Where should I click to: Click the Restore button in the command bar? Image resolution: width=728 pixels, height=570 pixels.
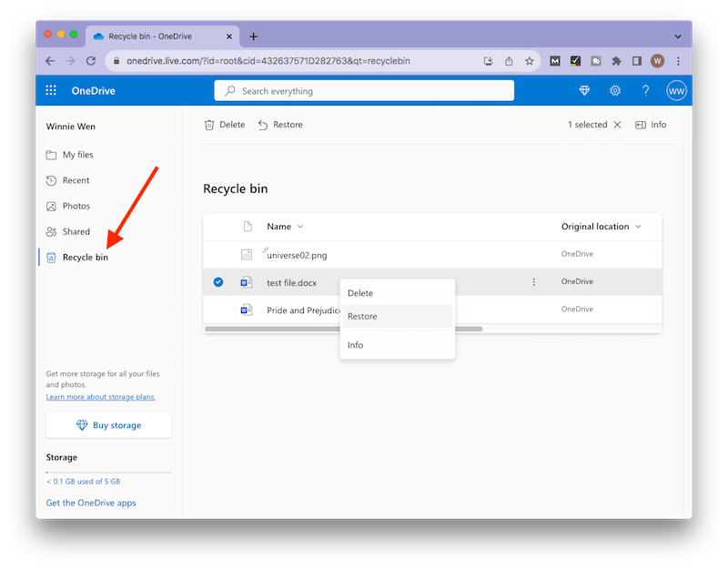click(280, 125)
